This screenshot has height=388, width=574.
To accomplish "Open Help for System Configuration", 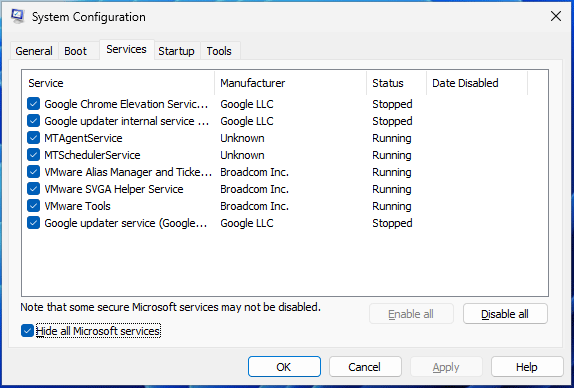I will pos(527,367).
